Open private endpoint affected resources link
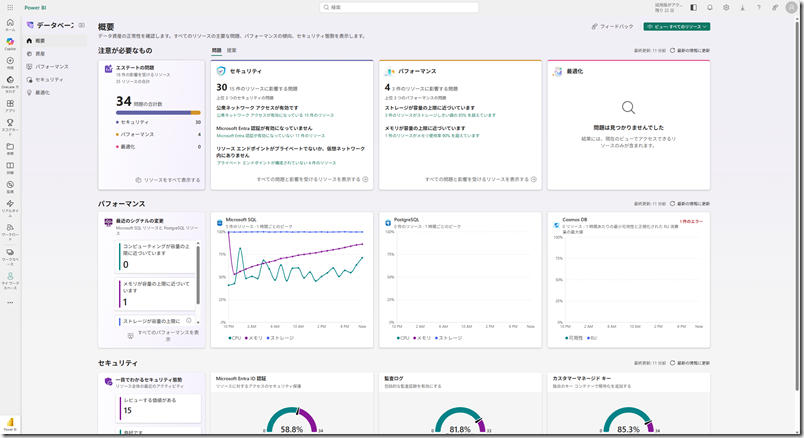 (276, 163)
